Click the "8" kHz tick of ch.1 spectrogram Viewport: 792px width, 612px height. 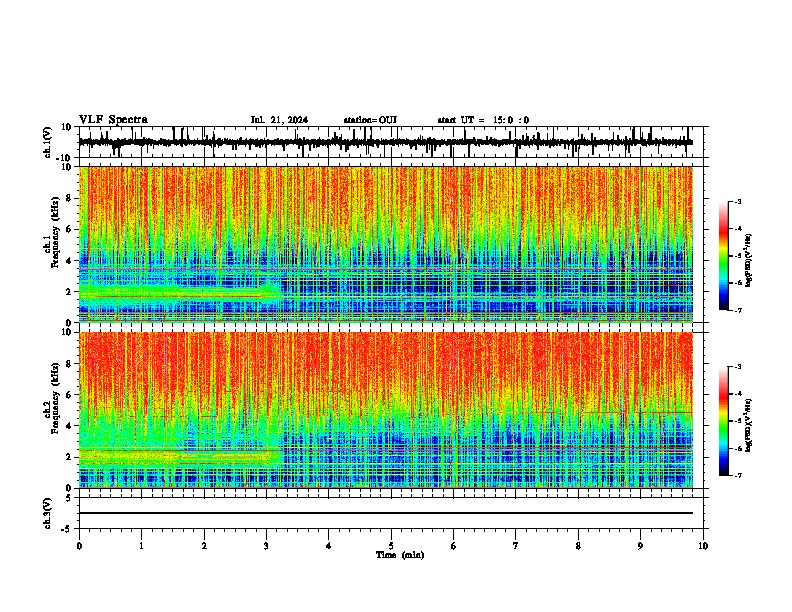(70, 198)
